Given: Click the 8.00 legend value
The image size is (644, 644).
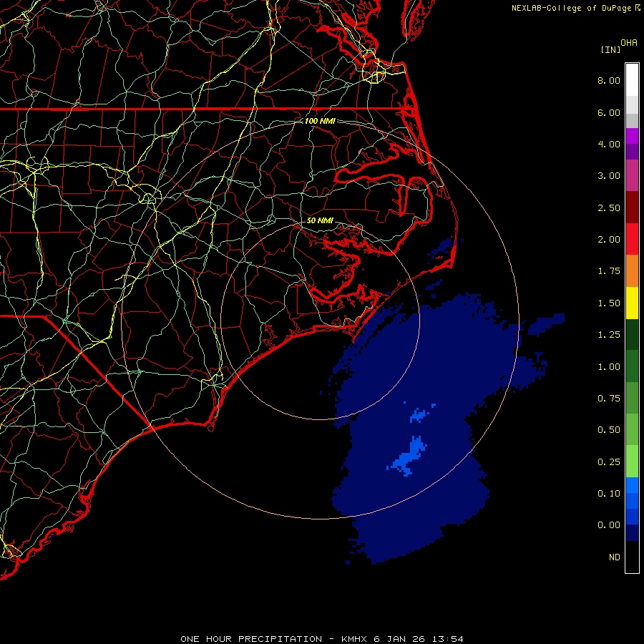Looking at the screenshot, I should tap(609, 80).
